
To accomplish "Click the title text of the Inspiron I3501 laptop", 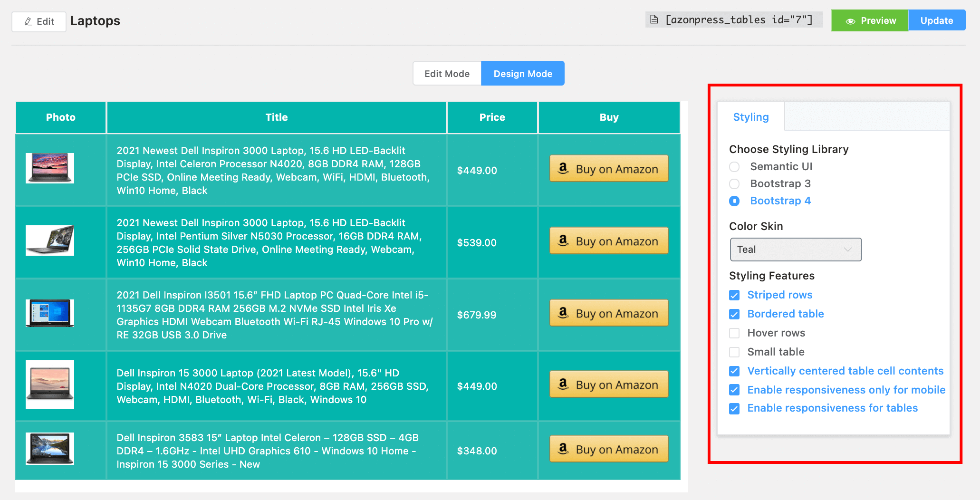I will tap(275, 315).
